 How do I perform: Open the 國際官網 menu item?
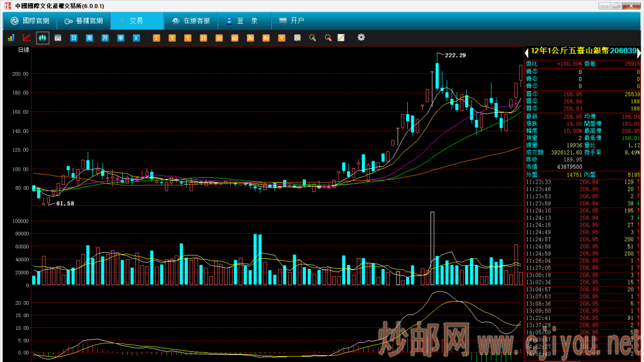point(30,21)
